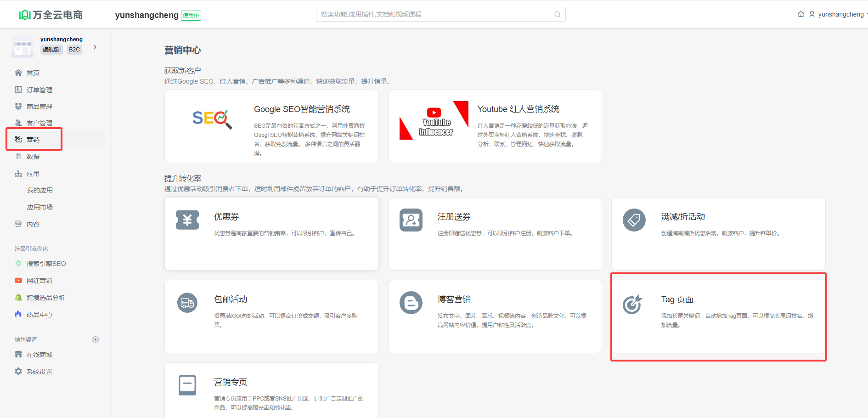Open 系统设置 in the sidebar
This screenshot has height=418, width=868.
(x=39, y=372)
